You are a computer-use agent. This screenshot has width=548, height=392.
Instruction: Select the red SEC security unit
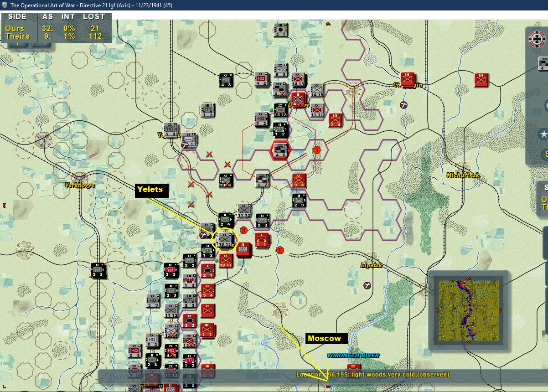click(243, 249)
